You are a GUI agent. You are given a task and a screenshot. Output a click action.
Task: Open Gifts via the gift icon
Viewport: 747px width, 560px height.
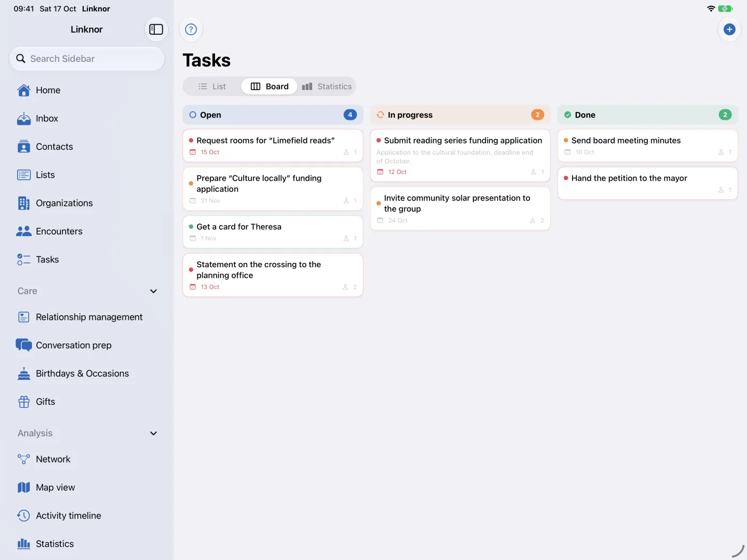[x=24, y=402]
